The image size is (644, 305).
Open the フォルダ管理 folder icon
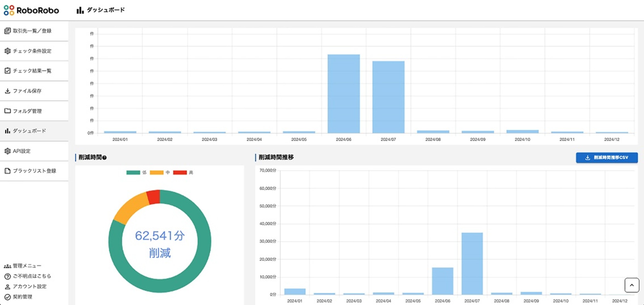[x=7, y=111]
